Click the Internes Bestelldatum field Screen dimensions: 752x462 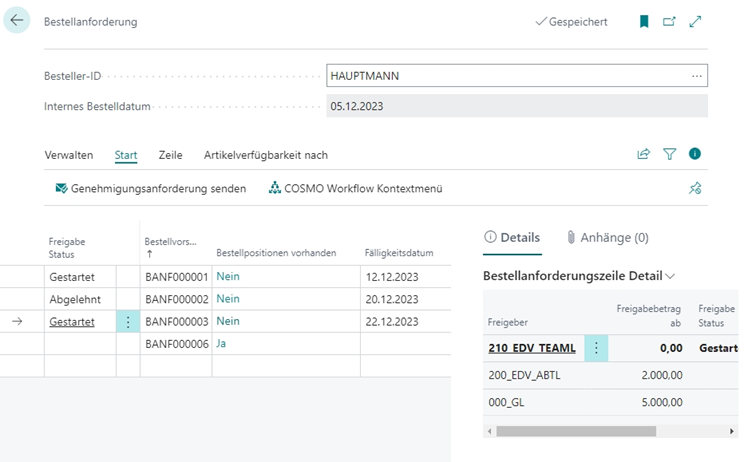(x=516, y=106)
